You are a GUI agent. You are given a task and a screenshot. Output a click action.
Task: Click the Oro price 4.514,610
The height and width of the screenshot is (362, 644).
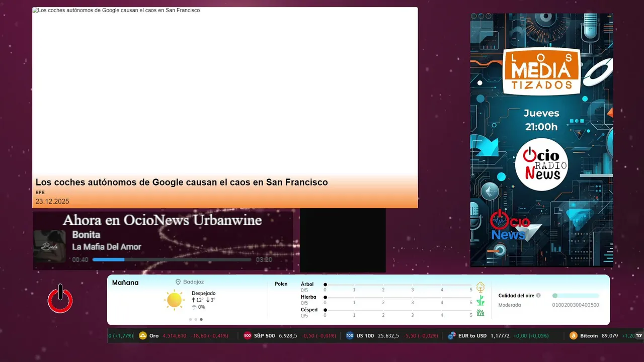[x=175, y=336]
